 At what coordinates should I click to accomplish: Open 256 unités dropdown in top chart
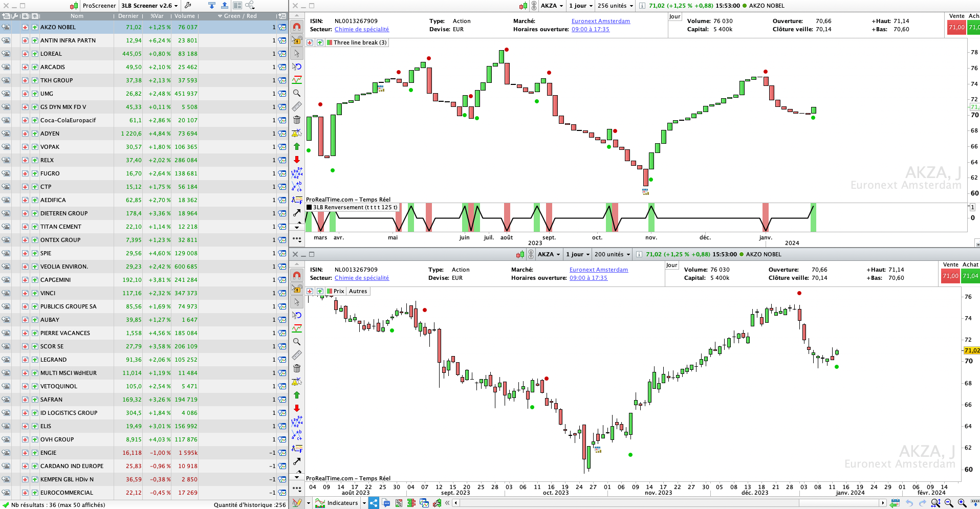(616, 6)
